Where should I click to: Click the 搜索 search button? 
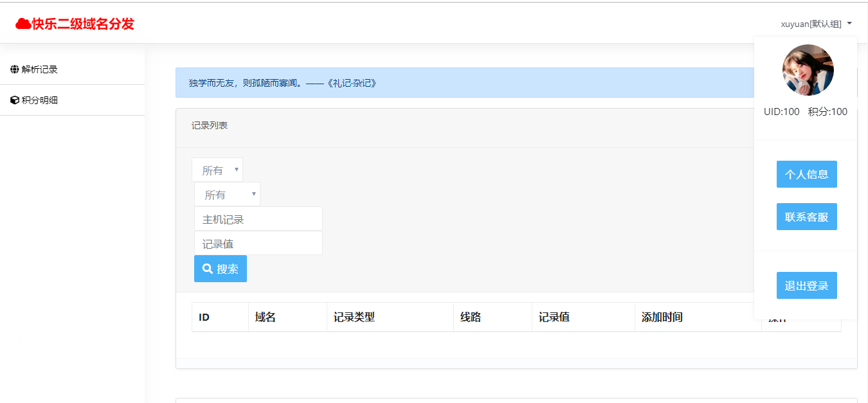click(220, 268)
